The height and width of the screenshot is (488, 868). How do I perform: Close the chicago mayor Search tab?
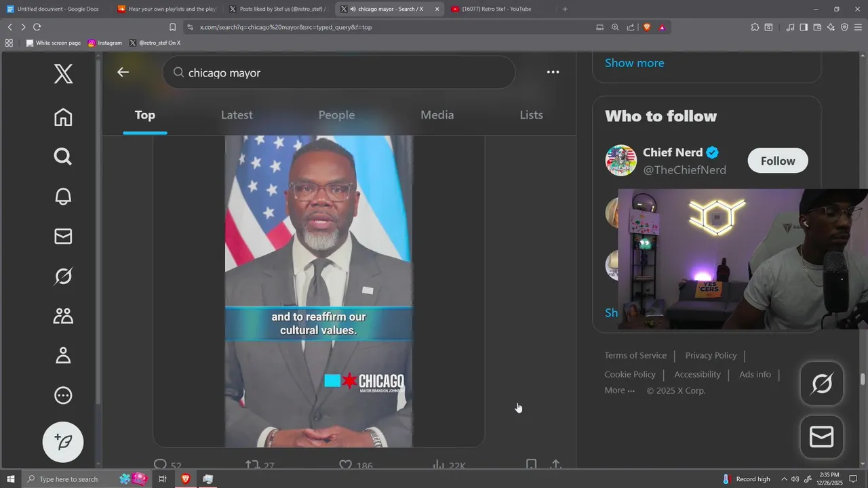click(437, 9)
